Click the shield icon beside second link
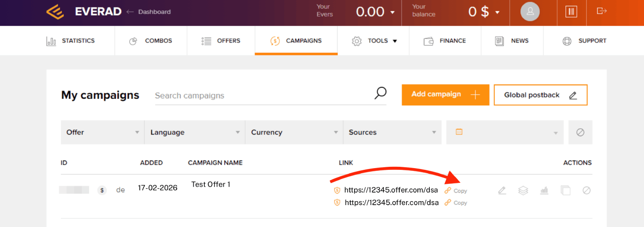This screenshot has width=644, height=227. 337,202
